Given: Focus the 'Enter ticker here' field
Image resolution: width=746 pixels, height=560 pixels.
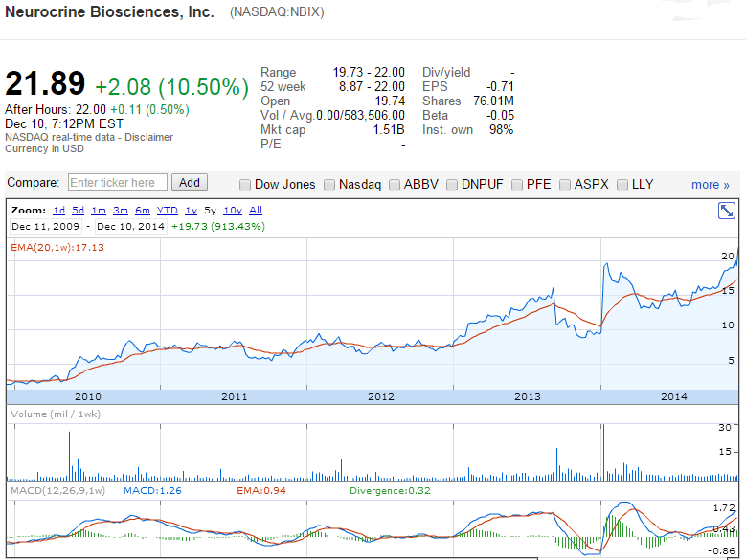Looking at the screenshot, I should pos(118,183).
